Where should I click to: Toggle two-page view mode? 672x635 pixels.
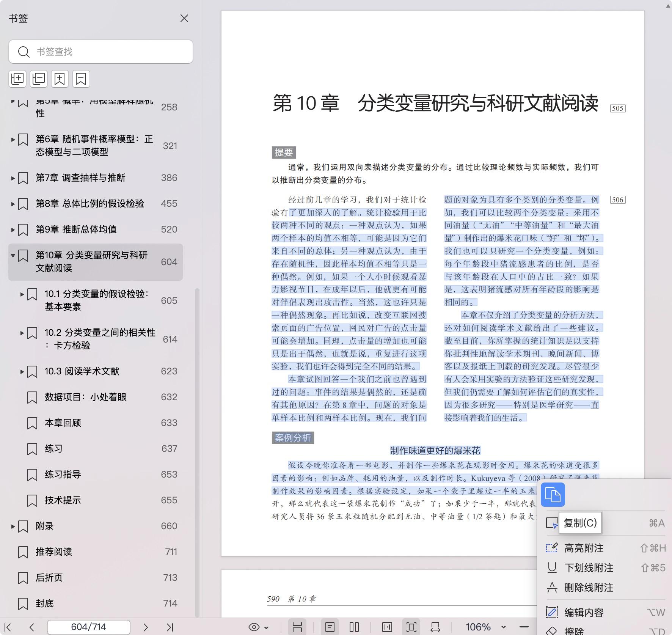[x=354, y=627]
